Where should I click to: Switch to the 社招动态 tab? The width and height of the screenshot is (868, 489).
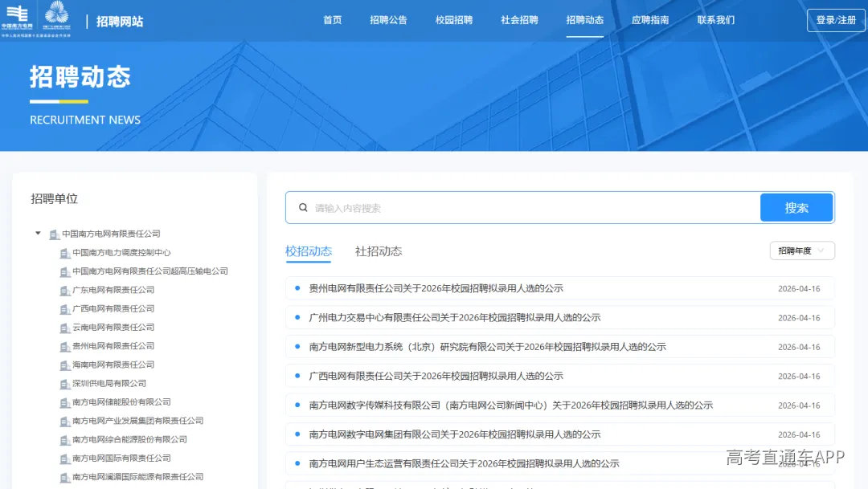pos(379,251)
